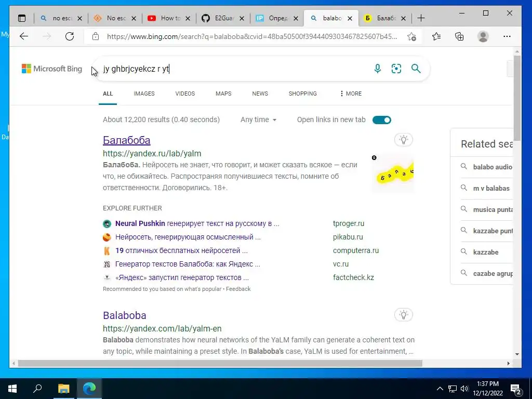Click the volume icon in system tray
This screenshot has height=399, width=532.
tap(464, 389)
